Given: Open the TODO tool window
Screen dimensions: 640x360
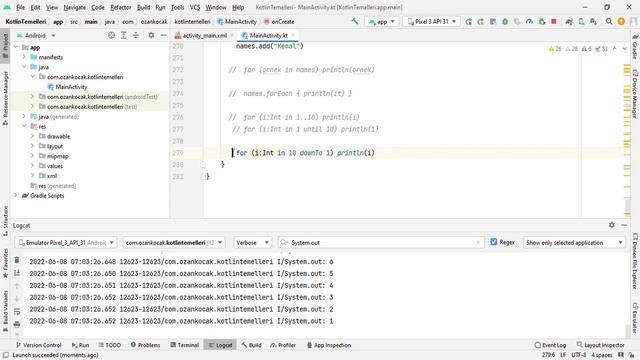Looking at the screenshot, I should (x=109, y=345).
